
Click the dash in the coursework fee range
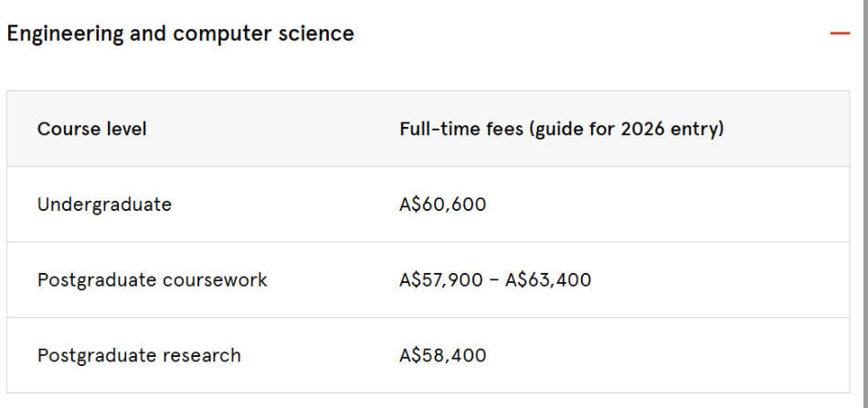(x=494, y=280)
